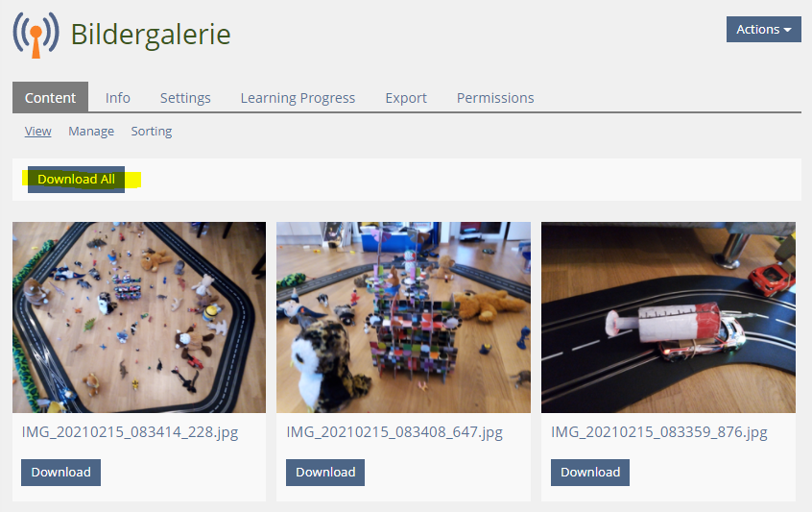This screenshot has width=812, height=512.
Task: Click the View sub-tab link
Action: (37, 131)
